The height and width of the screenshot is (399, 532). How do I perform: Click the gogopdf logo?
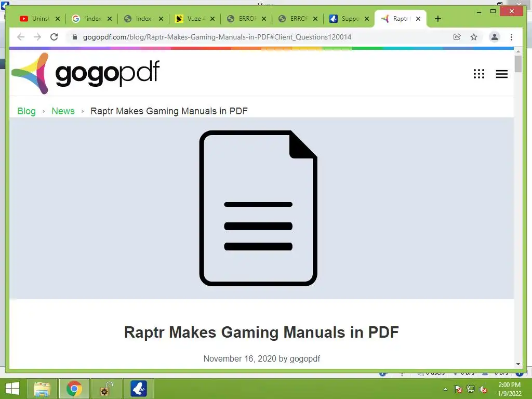click(86, 73)
